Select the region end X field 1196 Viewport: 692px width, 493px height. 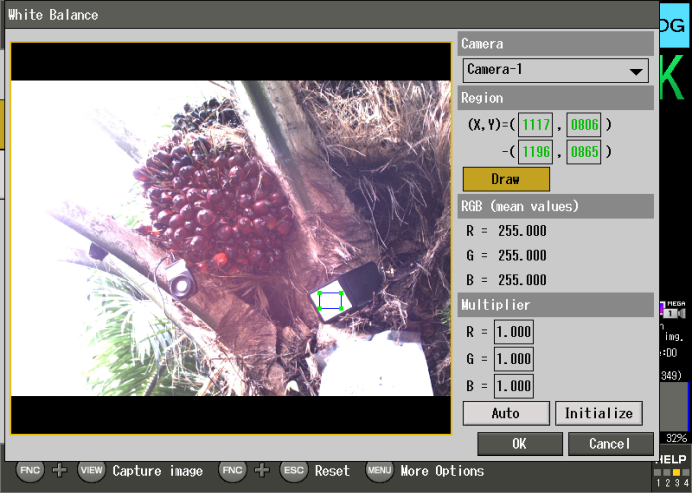[x=537, y=152]
